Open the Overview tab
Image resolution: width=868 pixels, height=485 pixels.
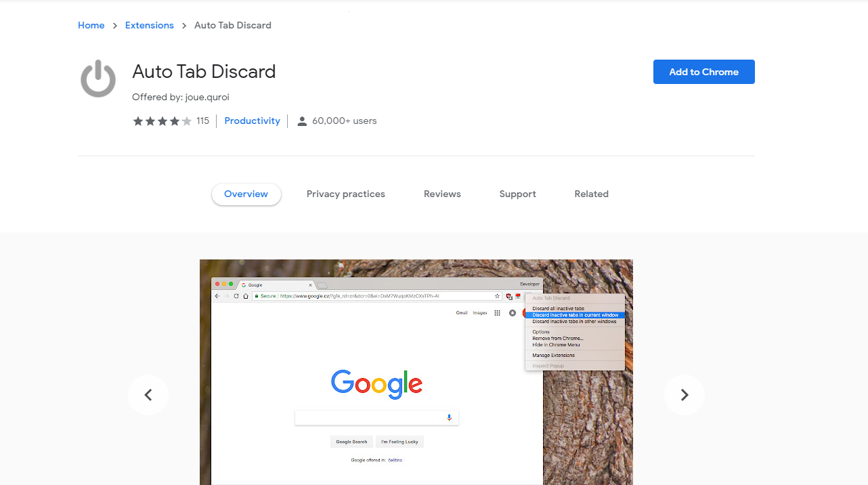point(246,194)
